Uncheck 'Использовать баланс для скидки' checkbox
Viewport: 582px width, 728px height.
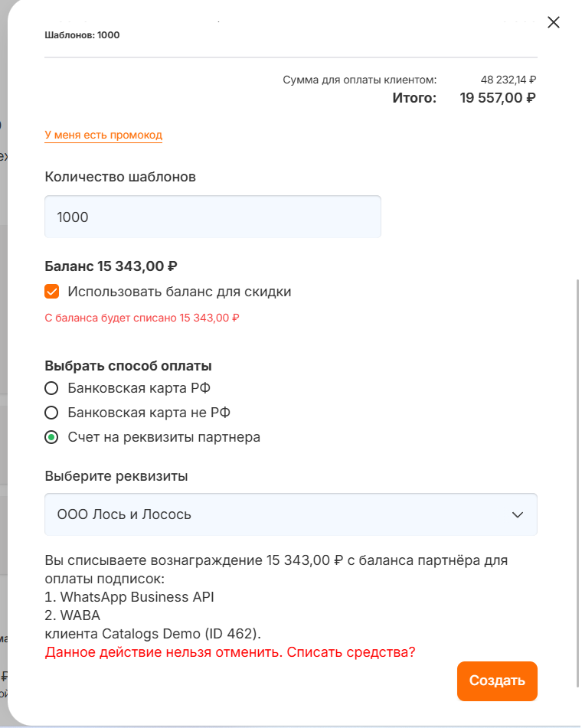tap(52, 292)
